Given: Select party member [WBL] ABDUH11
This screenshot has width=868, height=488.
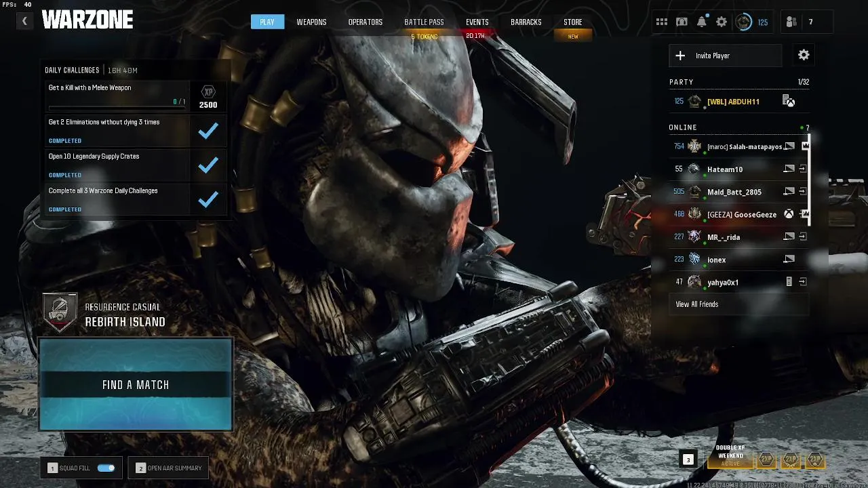Looking at the screenshot, I should point(733,102).
